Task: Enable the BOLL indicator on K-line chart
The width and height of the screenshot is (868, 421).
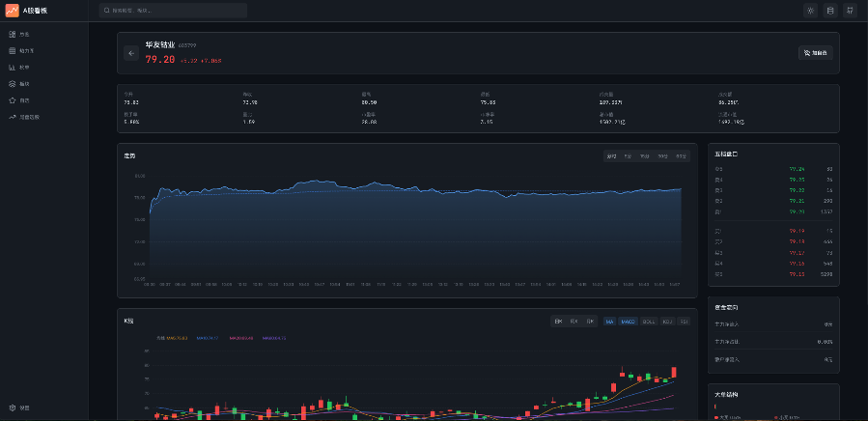Action: coord(649,321)
